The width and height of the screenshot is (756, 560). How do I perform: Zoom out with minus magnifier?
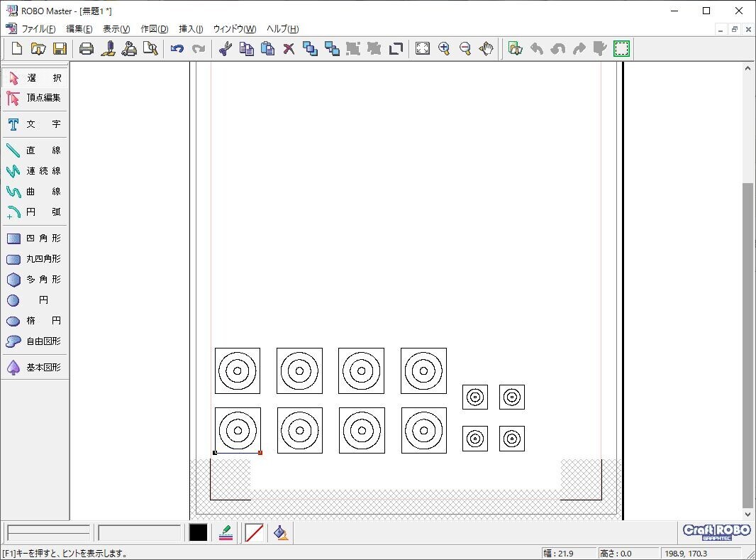coord(465,48)
